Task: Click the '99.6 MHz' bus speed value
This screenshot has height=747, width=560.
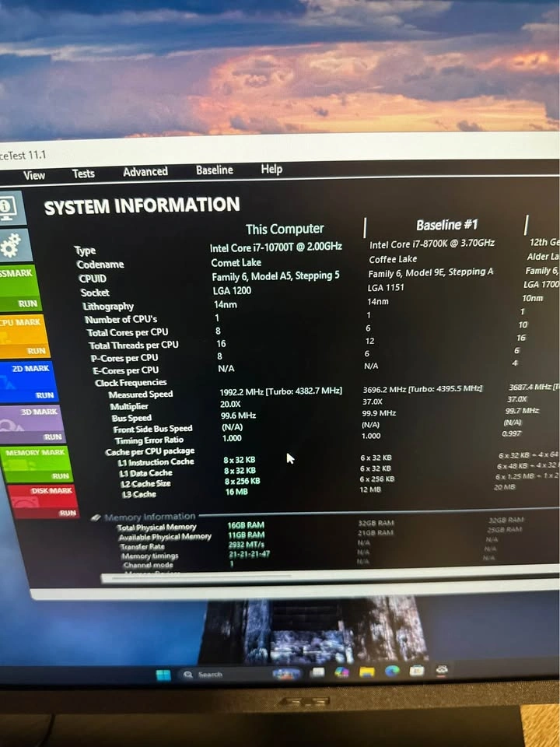Action: point(238,416)
